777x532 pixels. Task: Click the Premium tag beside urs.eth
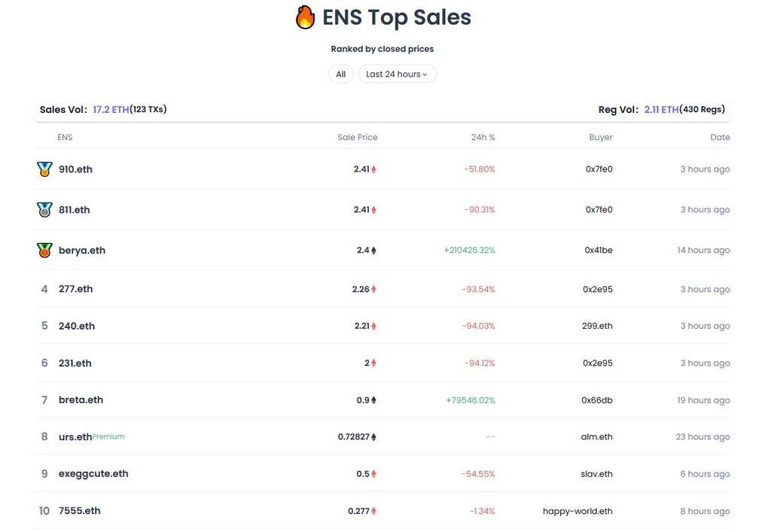(108, 436)
